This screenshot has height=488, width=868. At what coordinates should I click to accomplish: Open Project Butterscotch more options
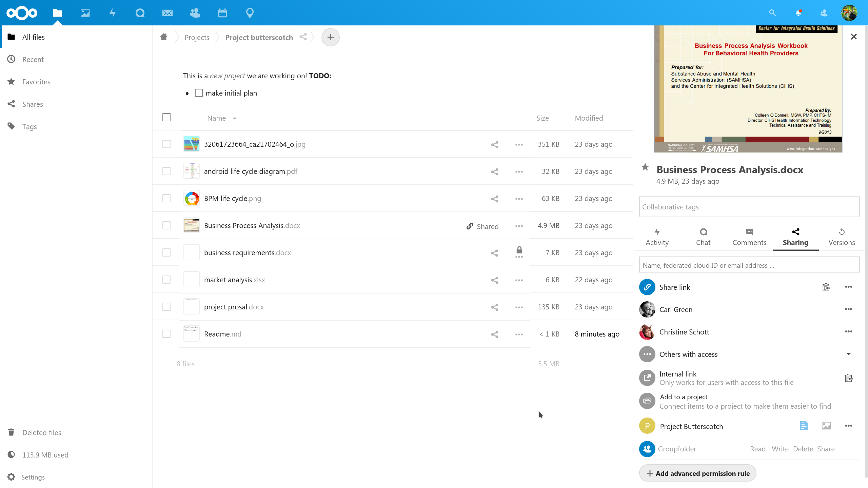pos(849,426)
